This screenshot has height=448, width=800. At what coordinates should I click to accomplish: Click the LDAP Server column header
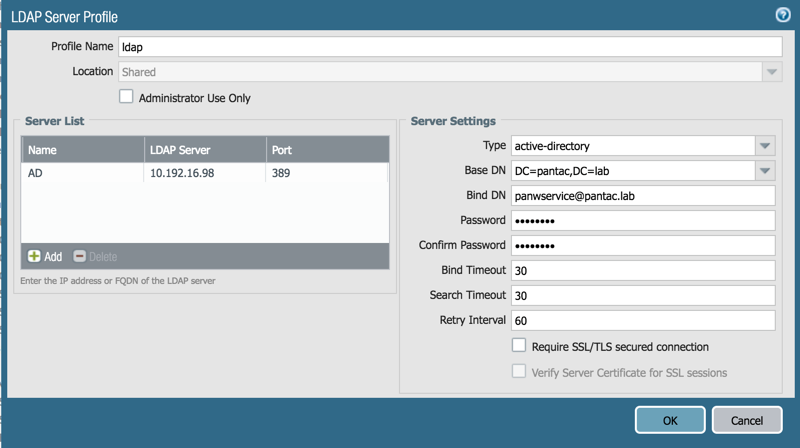pyautogui.click(x=204, y=150)
